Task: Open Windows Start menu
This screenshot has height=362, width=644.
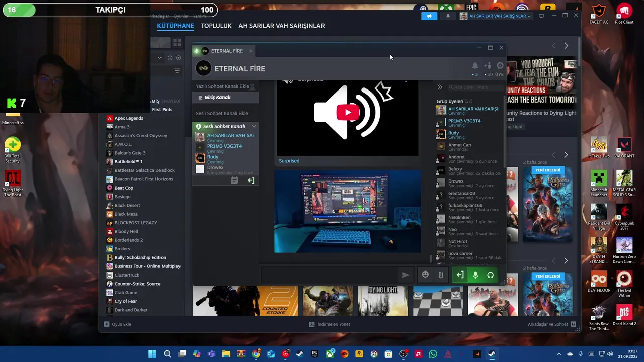Action: click(152, 354)
